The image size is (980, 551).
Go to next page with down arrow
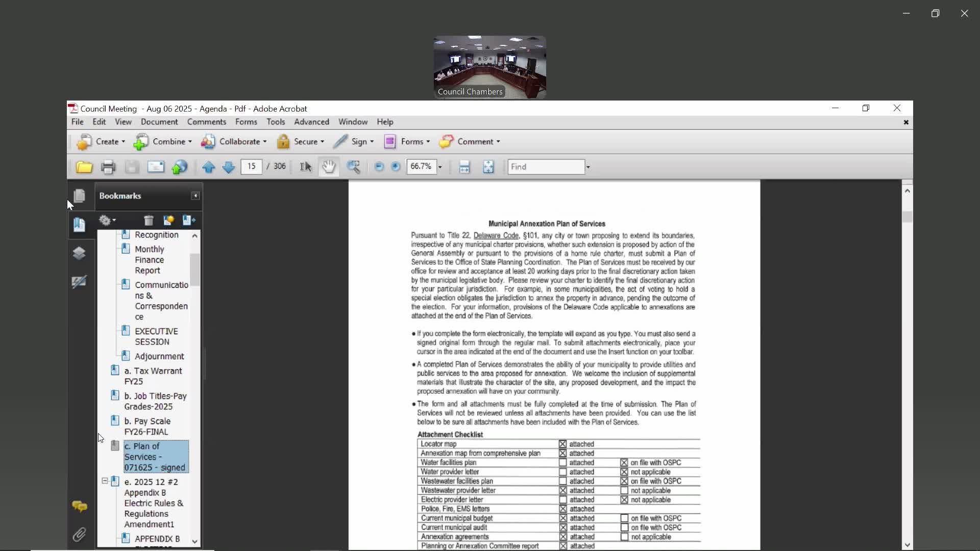point(228,167)
